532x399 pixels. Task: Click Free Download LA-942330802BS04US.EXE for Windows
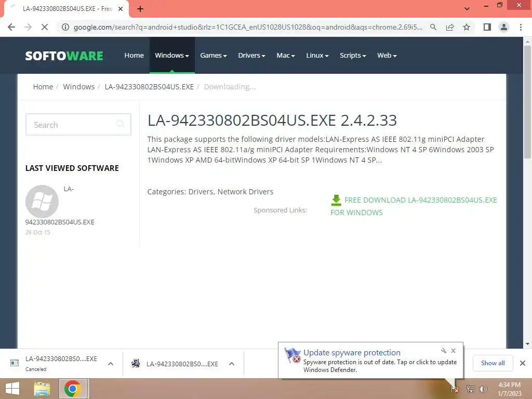click(414, 206)
